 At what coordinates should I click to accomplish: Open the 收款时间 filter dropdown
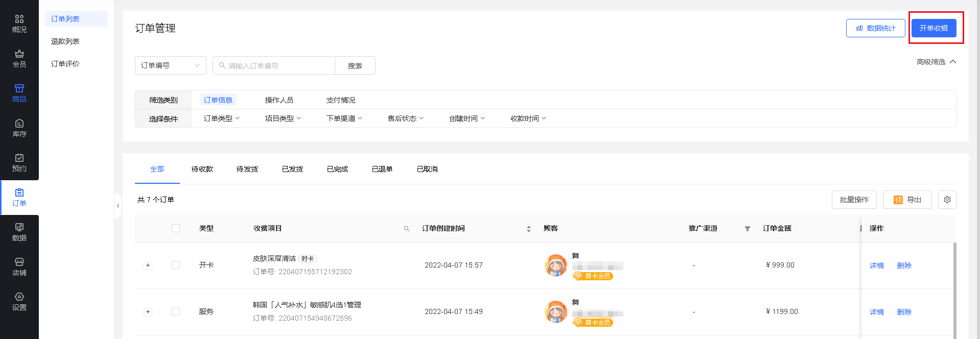[528, 118]
